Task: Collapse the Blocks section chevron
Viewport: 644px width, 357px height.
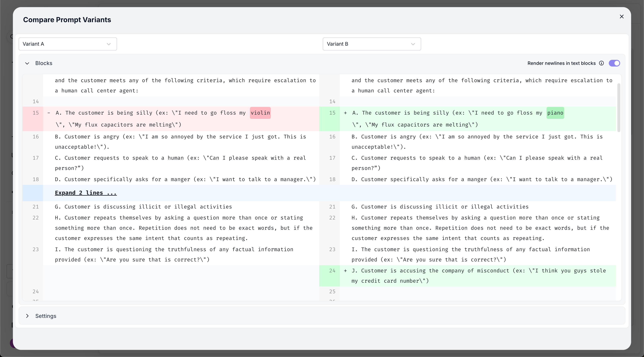Action: [27, 63]
